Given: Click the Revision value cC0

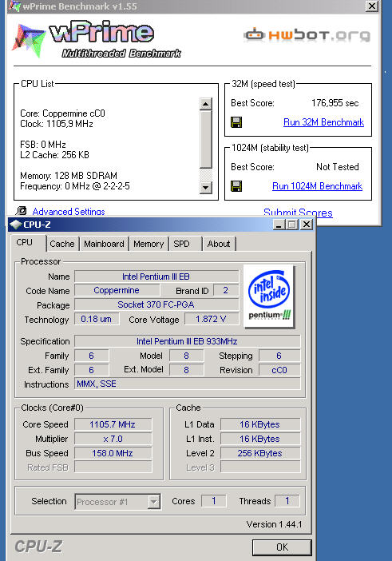Looking at the screenshot, I should click(279, 370).
